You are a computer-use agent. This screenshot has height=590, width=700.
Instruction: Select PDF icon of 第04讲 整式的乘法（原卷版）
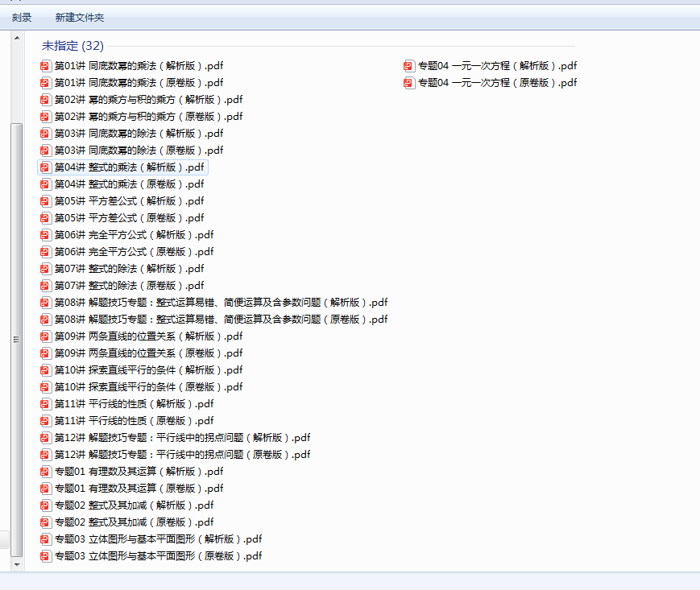click(x=46, y=184)
